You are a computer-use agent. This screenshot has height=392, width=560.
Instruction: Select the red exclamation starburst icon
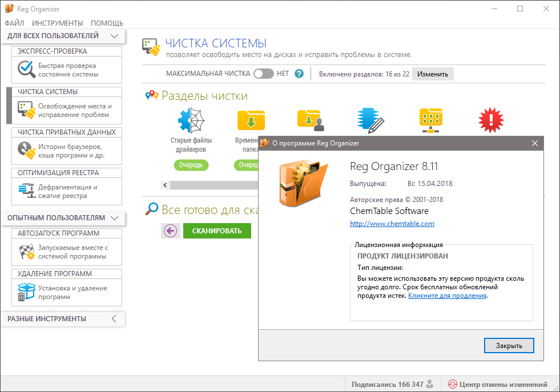pos(491,120)
